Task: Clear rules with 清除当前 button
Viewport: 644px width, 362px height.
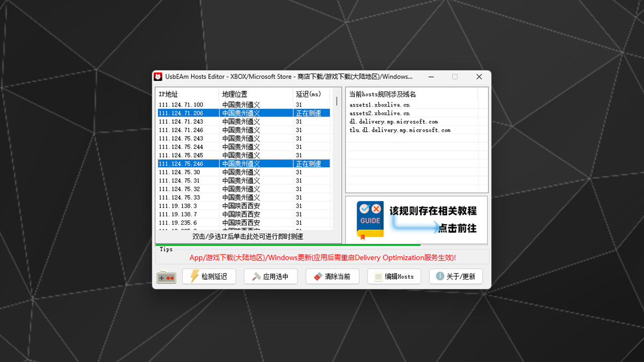Action: [332, 276]
